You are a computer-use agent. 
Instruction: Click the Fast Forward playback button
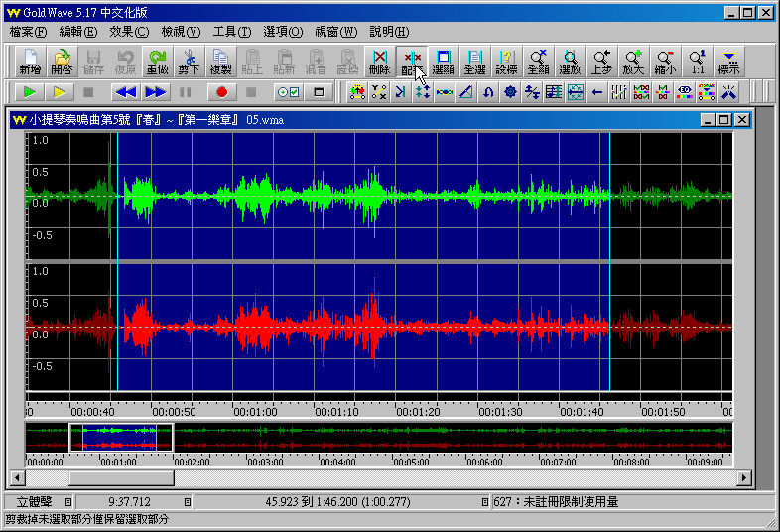click(x=156, y=92)
